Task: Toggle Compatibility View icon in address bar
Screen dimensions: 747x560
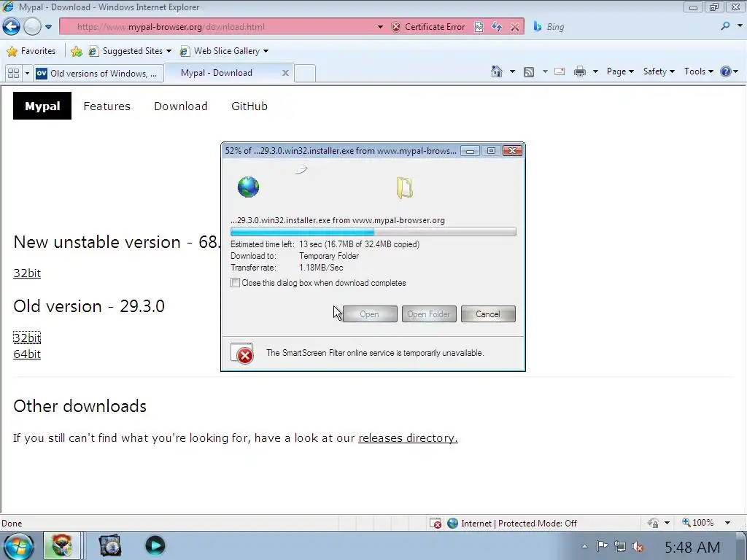Action: (479, 27)
